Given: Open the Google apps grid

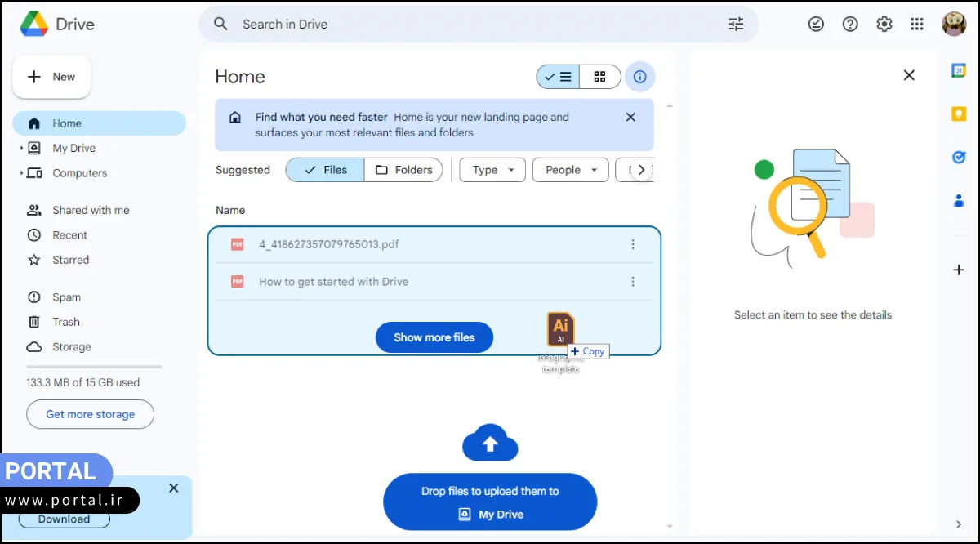Looking at the screenshot, I should [x=917, y=25].
